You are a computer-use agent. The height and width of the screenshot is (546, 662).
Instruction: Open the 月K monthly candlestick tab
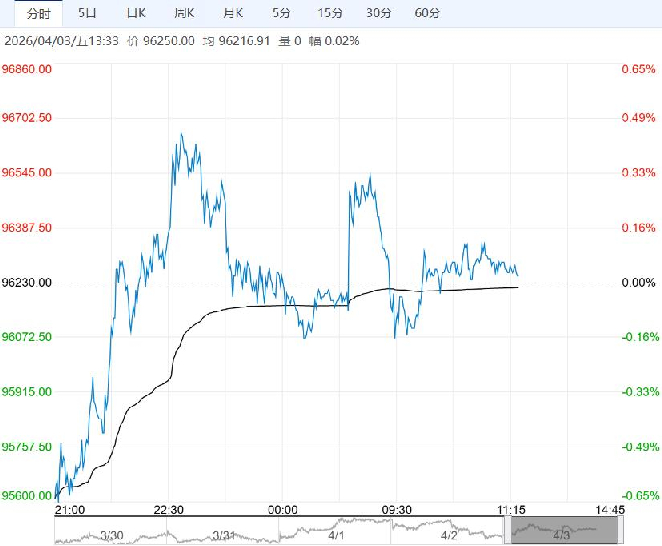pos(233,14)
